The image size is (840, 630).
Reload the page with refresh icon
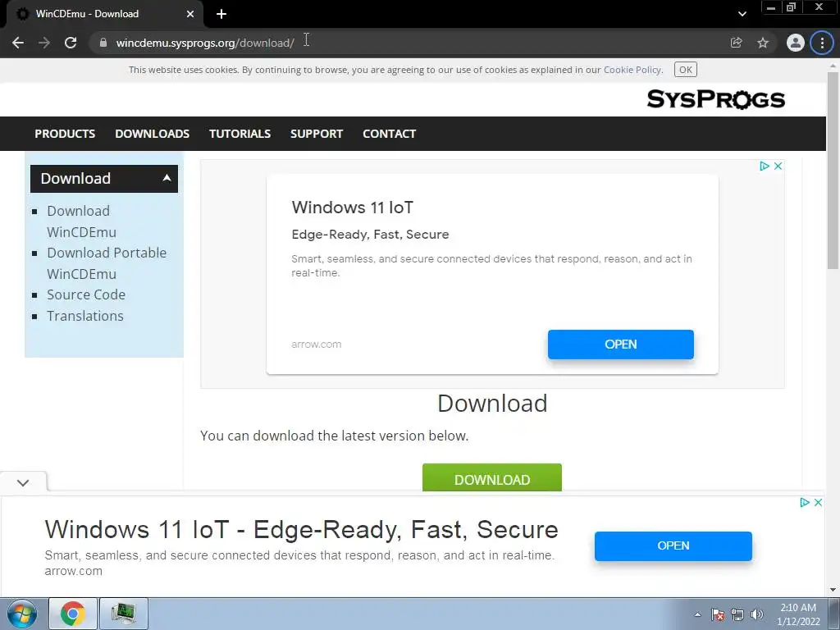71,43
